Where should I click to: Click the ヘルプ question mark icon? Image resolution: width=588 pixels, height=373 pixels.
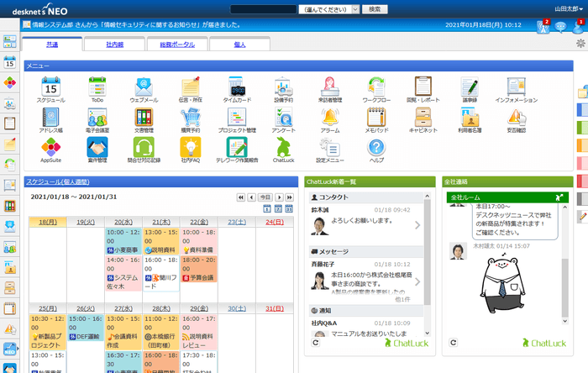pyautogui.click(x=376, y=147)
